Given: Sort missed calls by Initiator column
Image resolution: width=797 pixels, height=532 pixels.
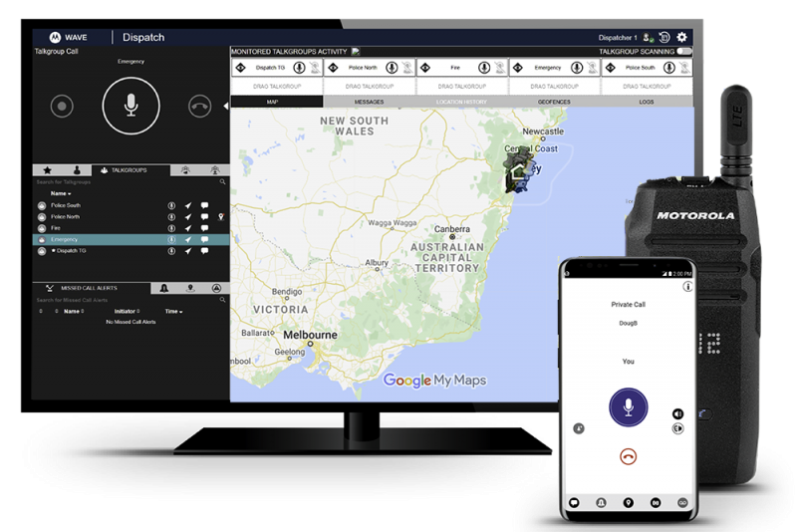Looking at the screenshot, I should pyautogui.click(x=127, y=312).
